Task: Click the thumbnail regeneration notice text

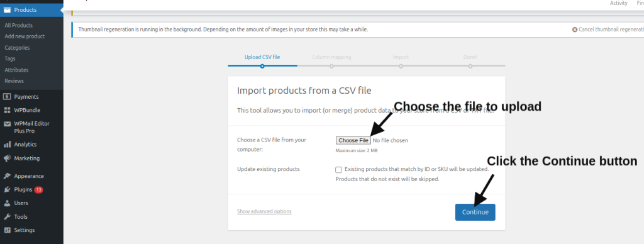Action: point(223,30)
